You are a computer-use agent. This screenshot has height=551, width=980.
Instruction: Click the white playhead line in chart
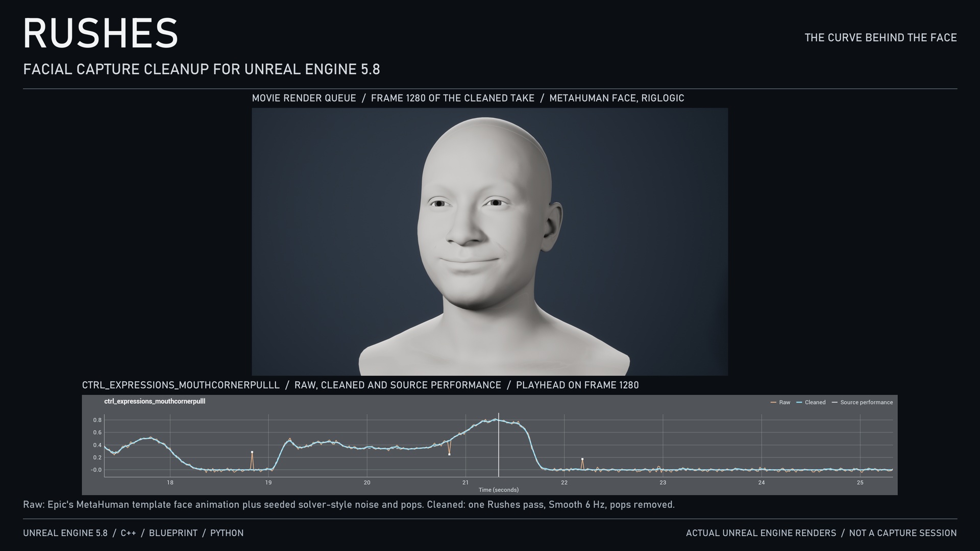[x=499, y=445]
